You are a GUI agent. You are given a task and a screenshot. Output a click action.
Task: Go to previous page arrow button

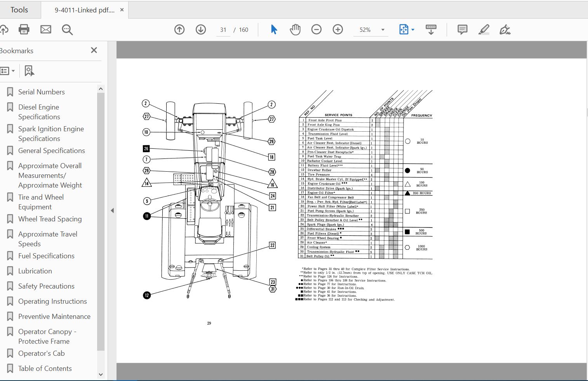(x=179, y=30)
